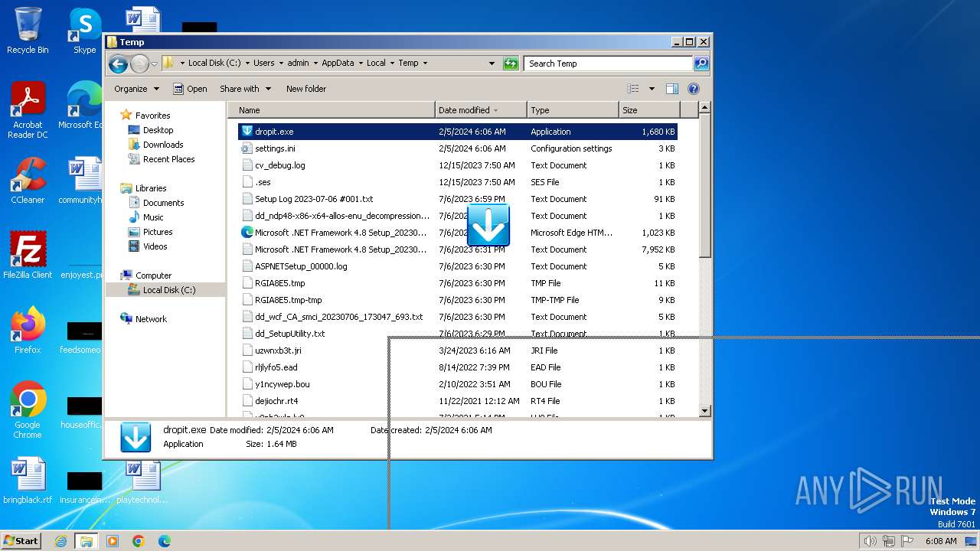Click Edge icon in taskbar

164,541
